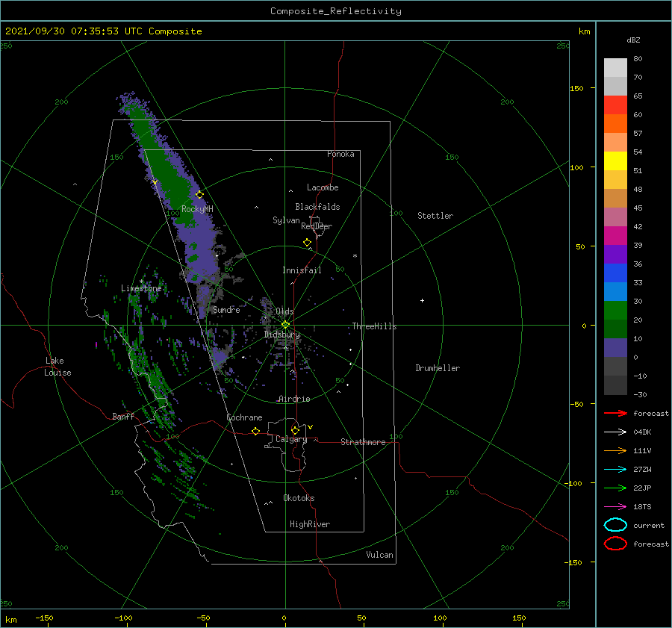The height and width of the screenshot is (628, 672).
Task: Click the Ponoka label
Action: pyautogui.click(x=340, y=154)
